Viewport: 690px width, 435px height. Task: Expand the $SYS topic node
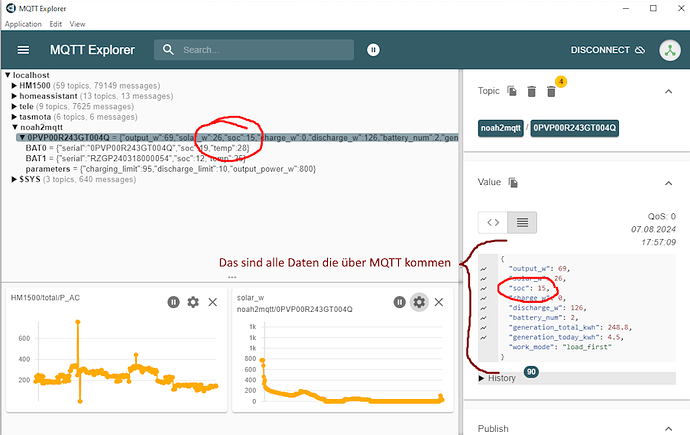tap(14, 179)
